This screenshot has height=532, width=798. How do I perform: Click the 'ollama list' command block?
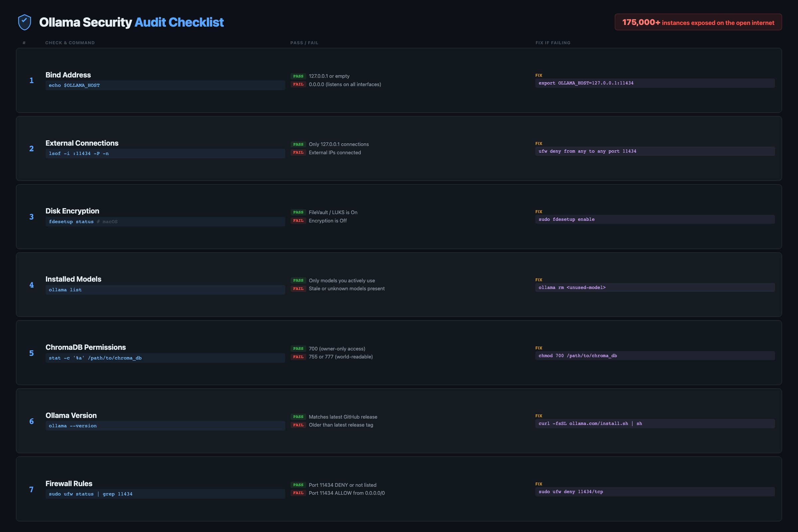click(165, 290)
